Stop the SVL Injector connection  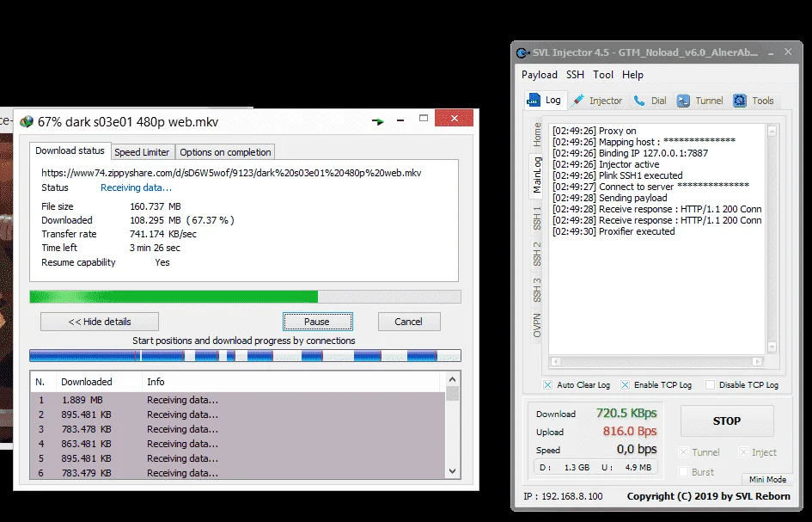click(x=727, y=421)
